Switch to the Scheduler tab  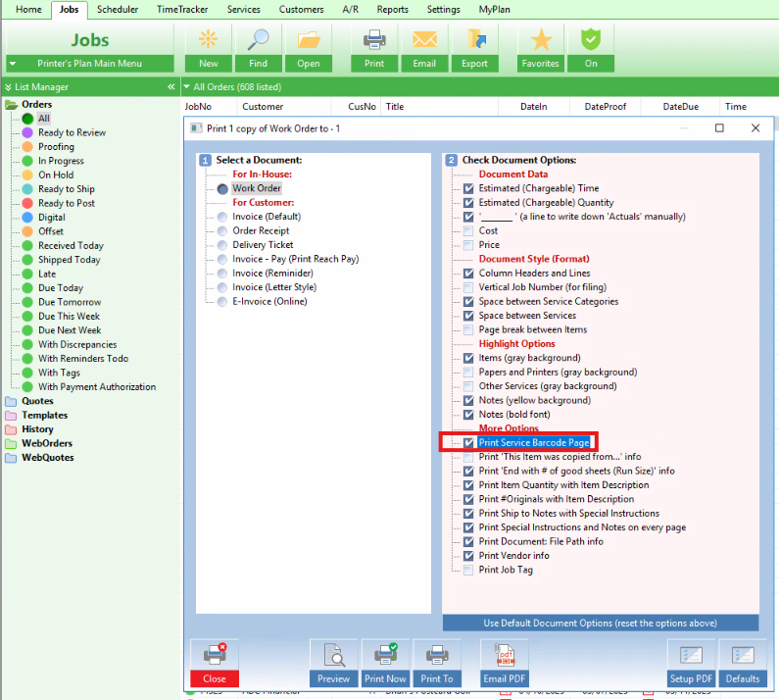pyautogui.click(x=118, y=10)
